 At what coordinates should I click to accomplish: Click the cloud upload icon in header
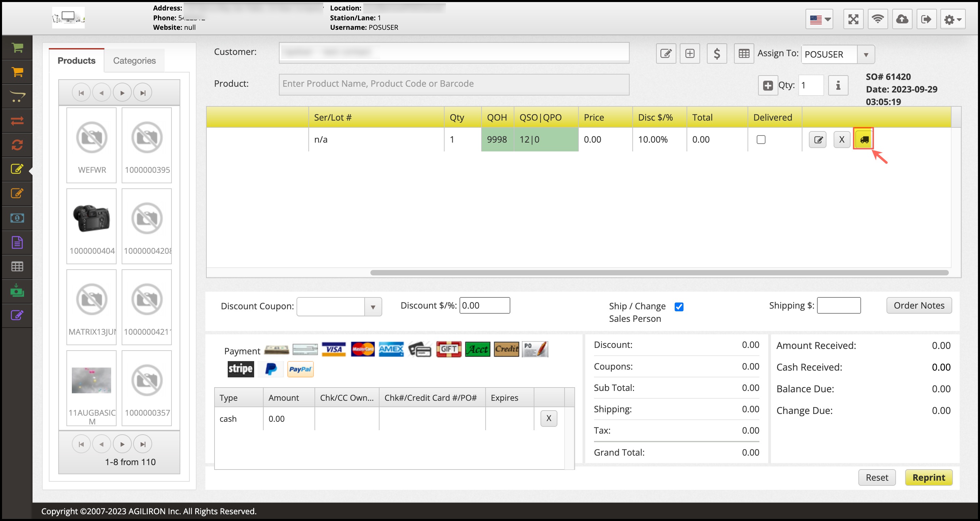pyautogui.click(x=902, y=19)
